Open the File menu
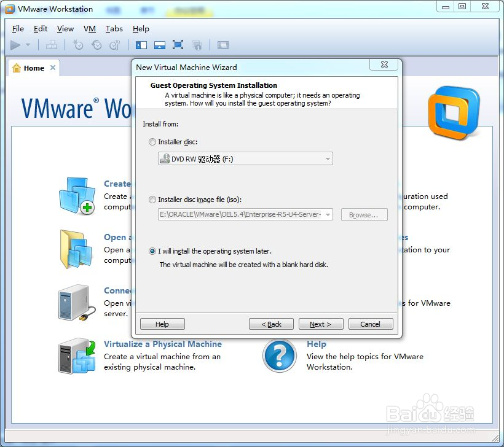This screenshot has height=447, width=504. (18, 29)
